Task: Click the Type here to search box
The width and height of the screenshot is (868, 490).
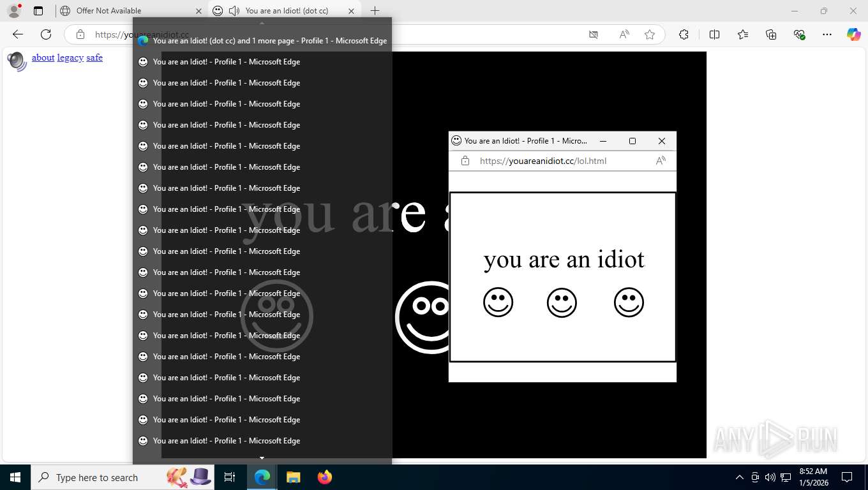Action: (124, 477)
